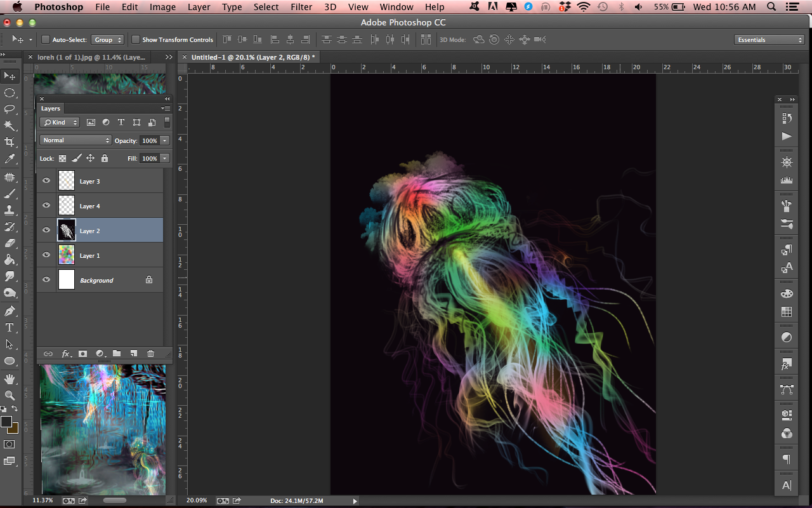This screenshot has height=508, width=812.
Task: Click the 20.09% zoom field
Action: click(197, 500)
